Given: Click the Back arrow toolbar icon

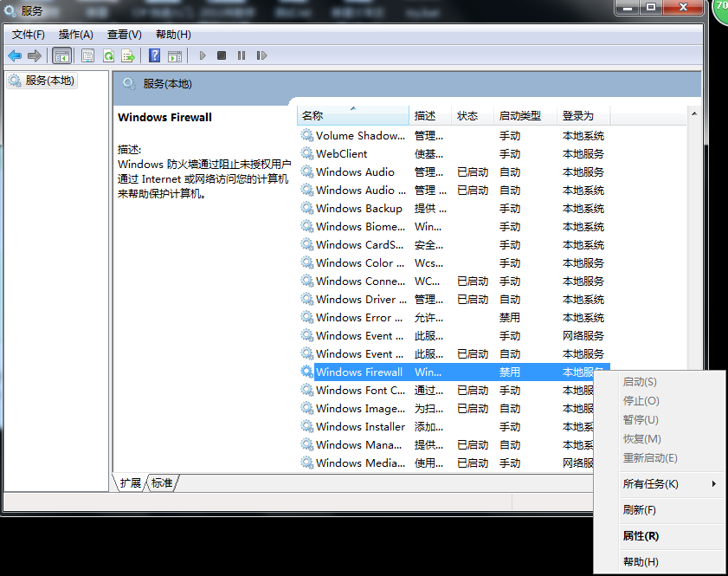Looking at the screenshot, I should [15, 55].
